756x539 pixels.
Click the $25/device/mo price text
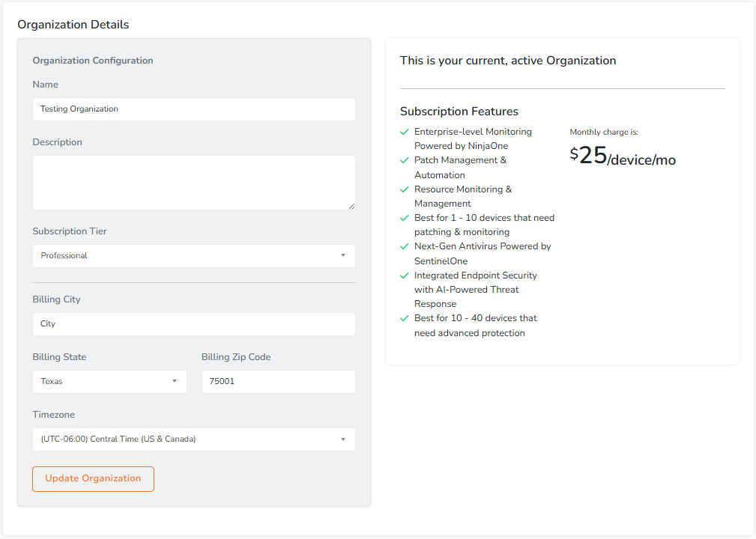[623, 156]
